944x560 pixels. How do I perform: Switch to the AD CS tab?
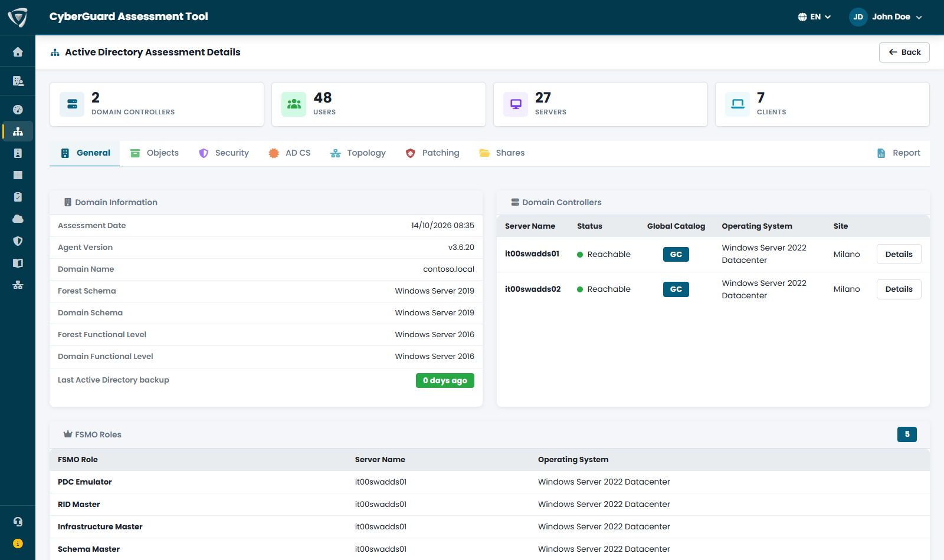pos(289,153)
